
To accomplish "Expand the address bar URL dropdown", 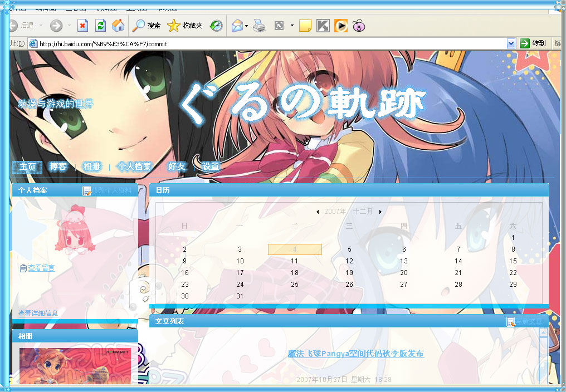I will [x=511, y=43].
